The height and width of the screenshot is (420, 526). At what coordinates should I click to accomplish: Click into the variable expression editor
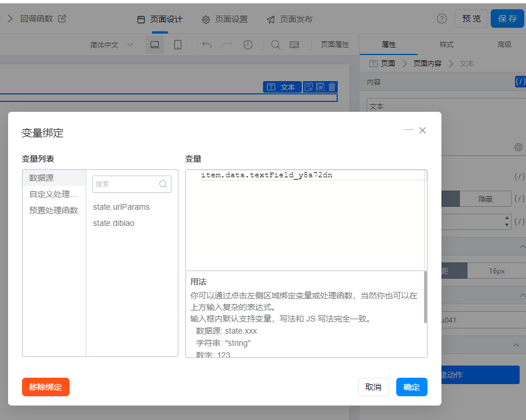point(306,220)
